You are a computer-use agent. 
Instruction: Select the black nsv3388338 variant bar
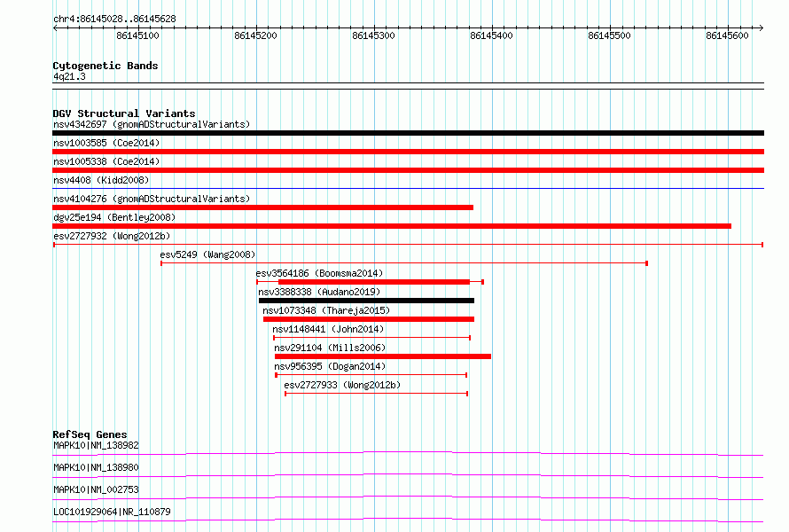(x=366, y=301)
